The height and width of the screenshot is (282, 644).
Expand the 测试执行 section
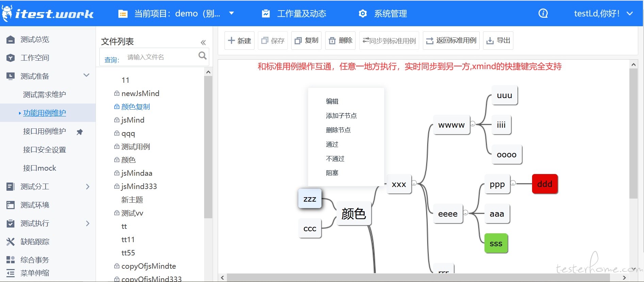87,223
